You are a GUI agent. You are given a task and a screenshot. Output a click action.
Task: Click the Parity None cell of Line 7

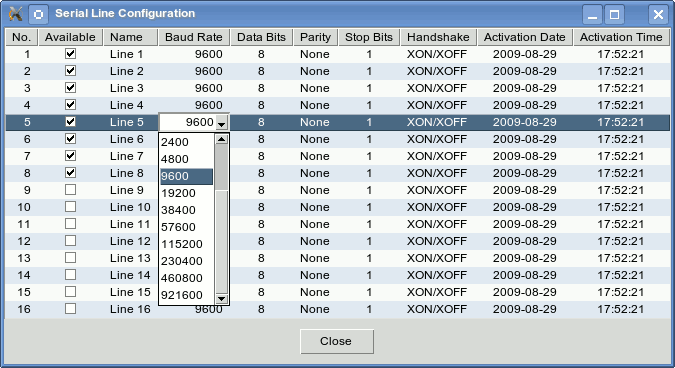[316, 156]
